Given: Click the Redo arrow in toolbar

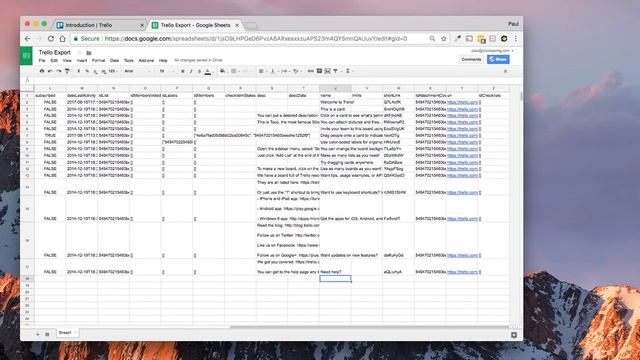Looking at the screenshot, I should [x=59, y=71].
